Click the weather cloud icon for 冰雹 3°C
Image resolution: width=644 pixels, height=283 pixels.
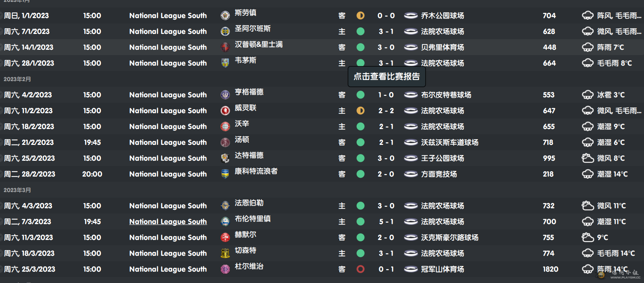point(588,95)
